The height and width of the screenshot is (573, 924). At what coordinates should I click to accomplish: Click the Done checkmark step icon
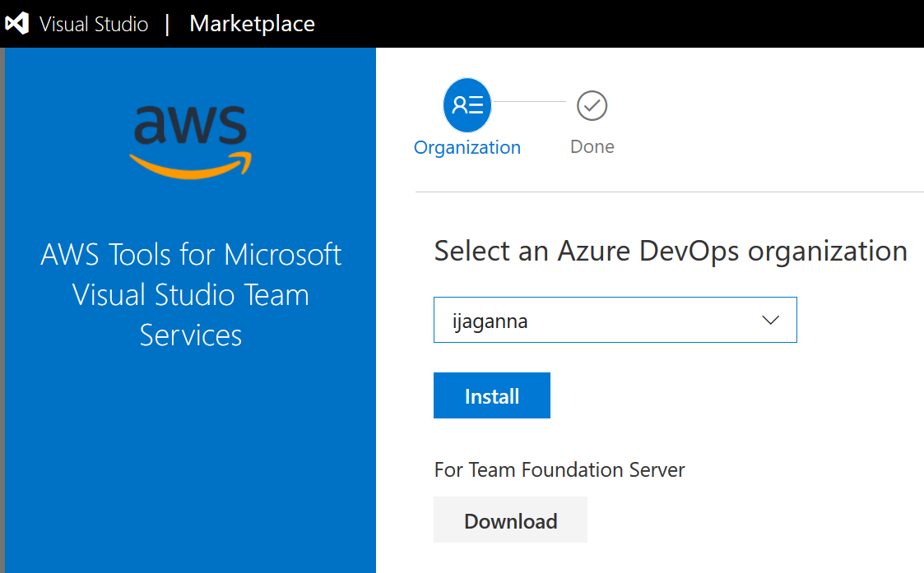pyautogui.click(x=592, y=105)
